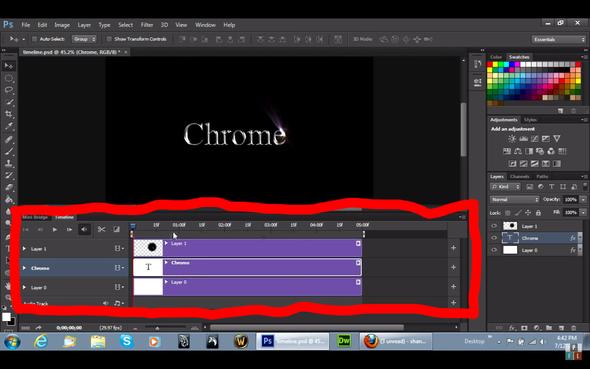
Task: Click the Chrome clip T thumbnail
Action: (x=148, y=267)
